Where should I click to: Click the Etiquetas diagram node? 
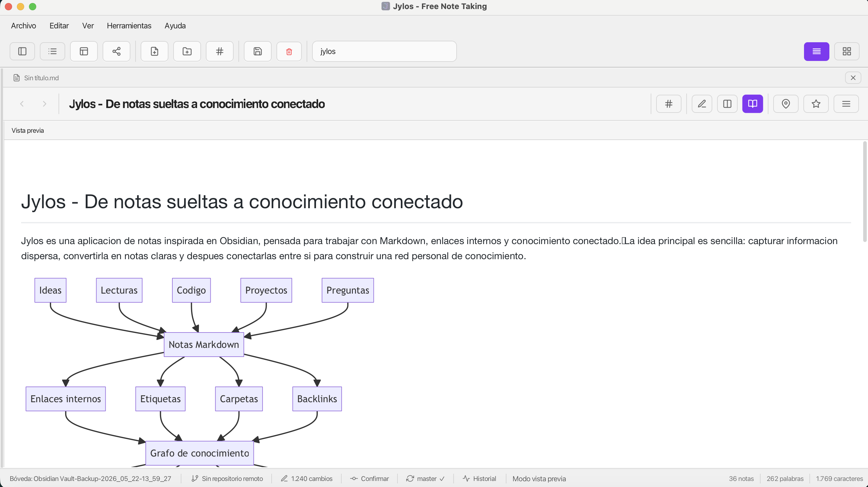tap(160, 399)
